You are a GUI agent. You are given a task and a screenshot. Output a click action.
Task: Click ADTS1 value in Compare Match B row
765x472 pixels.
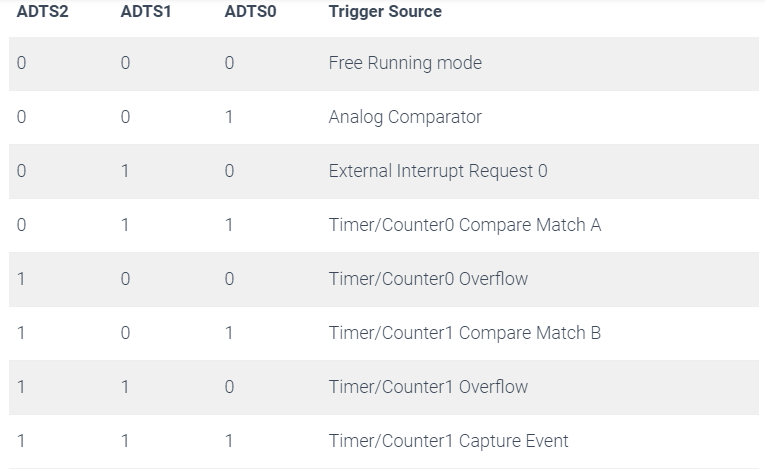tap(125, 333)
